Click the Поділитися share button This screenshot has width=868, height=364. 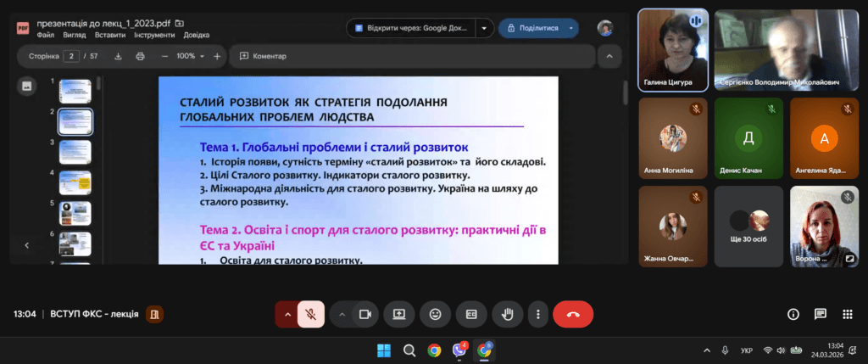coord(531,28)
